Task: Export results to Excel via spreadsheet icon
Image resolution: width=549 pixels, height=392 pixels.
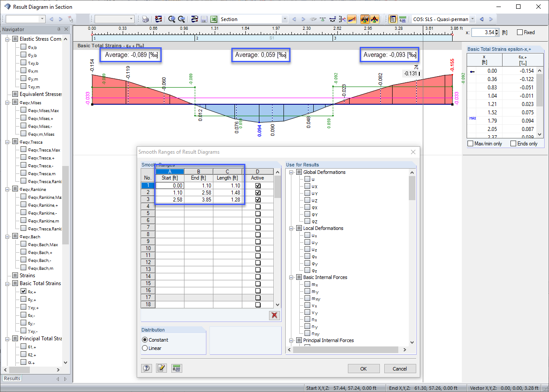Action: pyautogui.click(x=214, y=19)
